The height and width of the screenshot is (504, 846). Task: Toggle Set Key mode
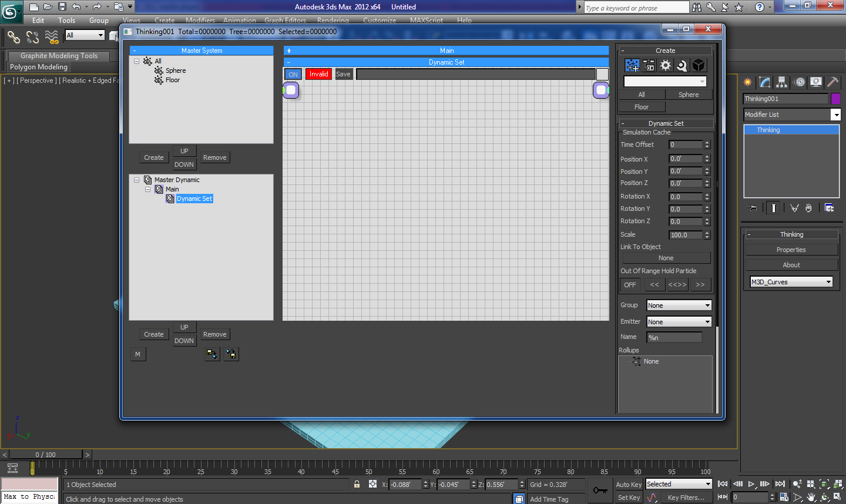629,498
